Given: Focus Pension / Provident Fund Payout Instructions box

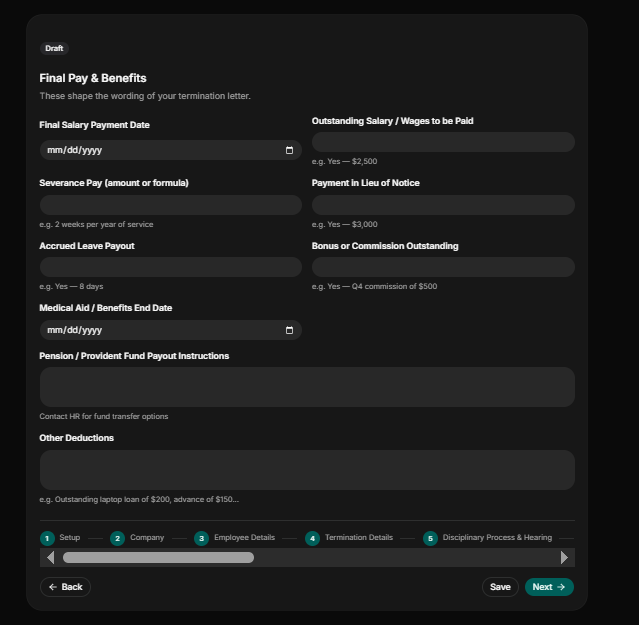Looking at the screenshot, I should pyautogui.click(x=307, y=387).
